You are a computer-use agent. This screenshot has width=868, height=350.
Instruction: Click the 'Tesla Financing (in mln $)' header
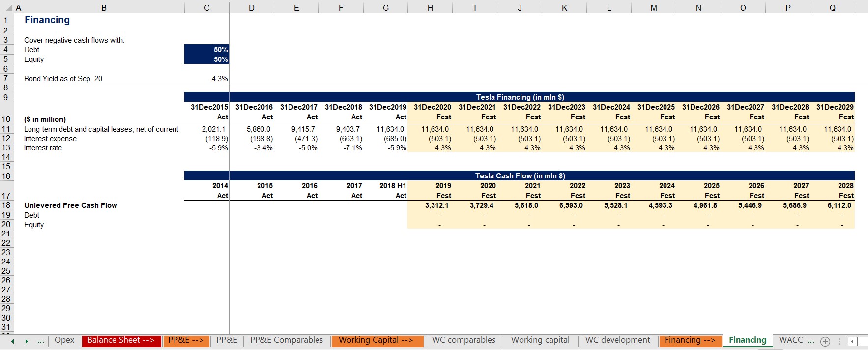pyautogui.click(x=520, y=97)
